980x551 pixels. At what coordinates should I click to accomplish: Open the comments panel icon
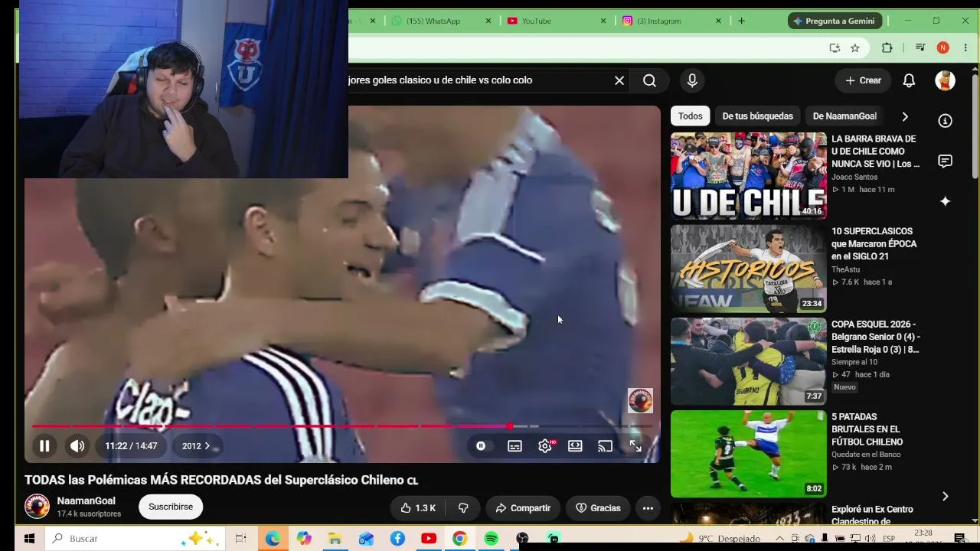(946, 161)
